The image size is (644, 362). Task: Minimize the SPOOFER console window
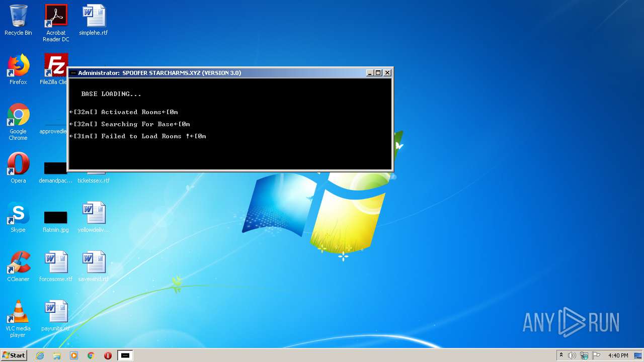[x=369, y=73]
